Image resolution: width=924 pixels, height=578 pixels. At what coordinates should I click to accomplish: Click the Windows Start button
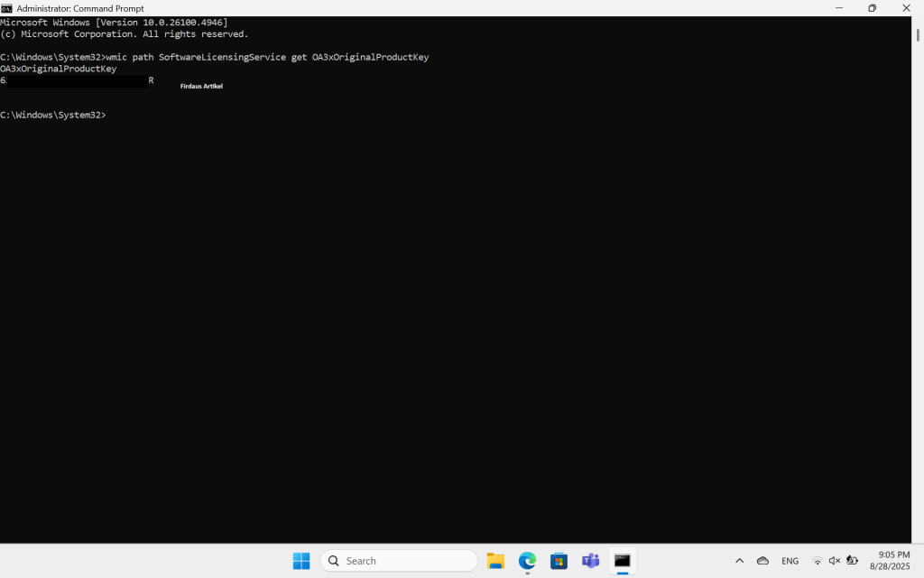click(301, 561)
